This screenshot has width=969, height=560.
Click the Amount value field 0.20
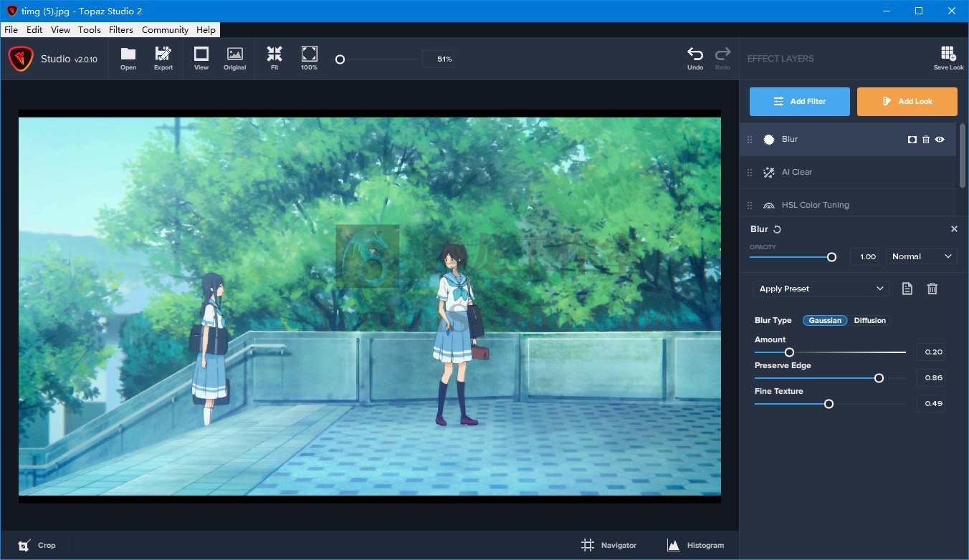(x=930, y=352)
